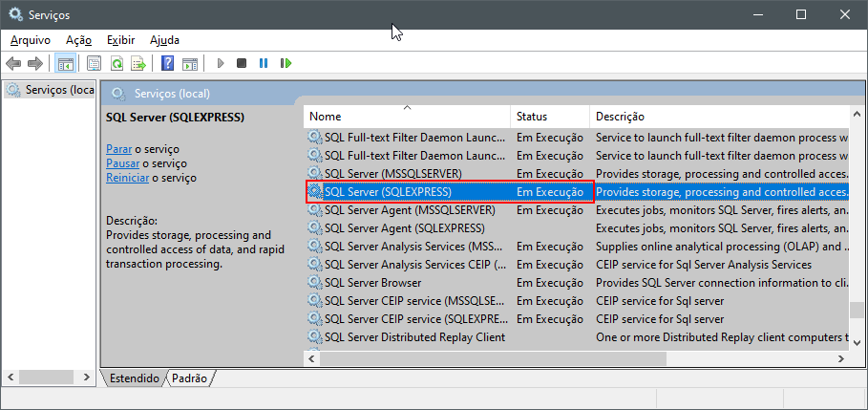Screen dimensions: 868x410
Task: Click tree pane horizontal scrollbar left arrow
Action: click(10, 377)
